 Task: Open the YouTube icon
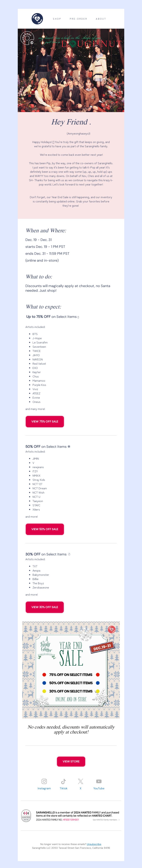point(99,781)
